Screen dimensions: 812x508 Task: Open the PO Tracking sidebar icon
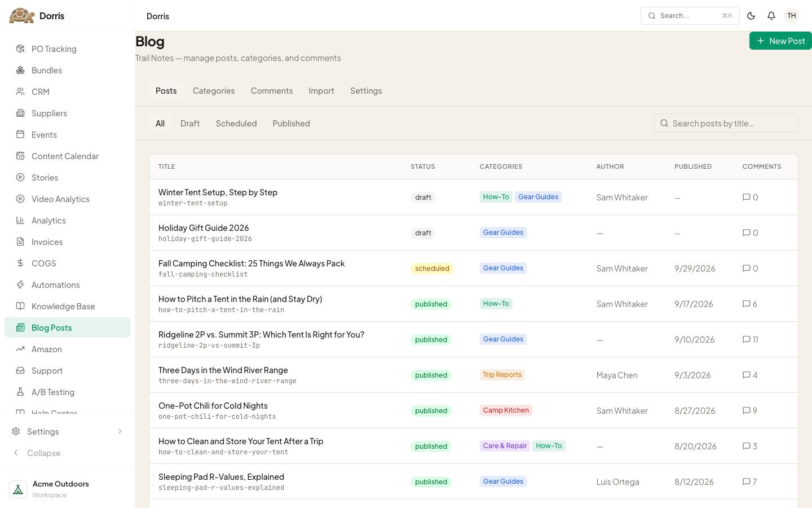tap(20, 49)
